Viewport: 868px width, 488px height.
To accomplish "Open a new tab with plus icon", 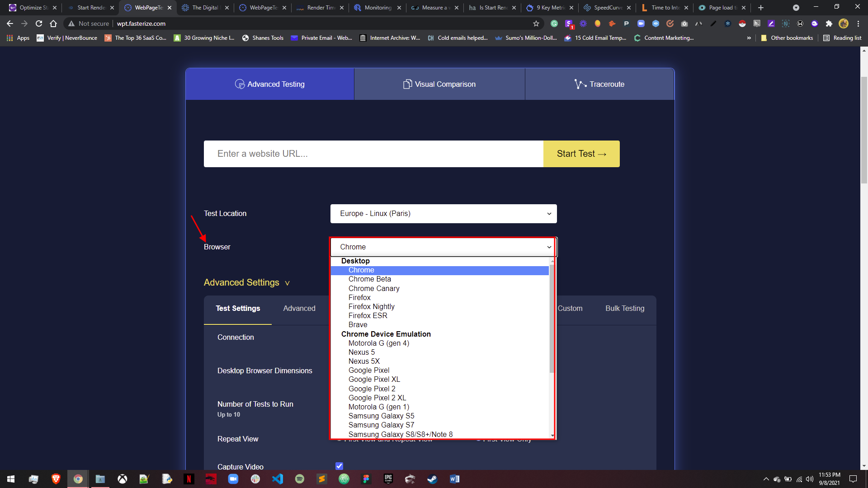I will pos(761,8).
